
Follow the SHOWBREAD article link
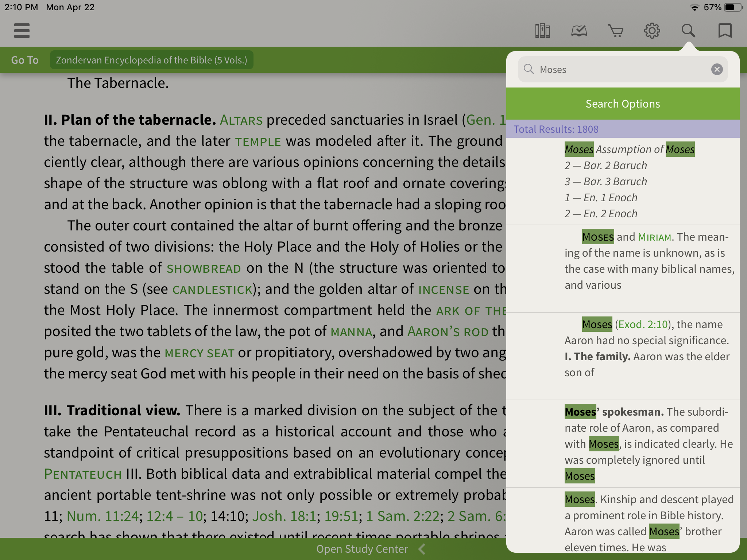point(204,269)
